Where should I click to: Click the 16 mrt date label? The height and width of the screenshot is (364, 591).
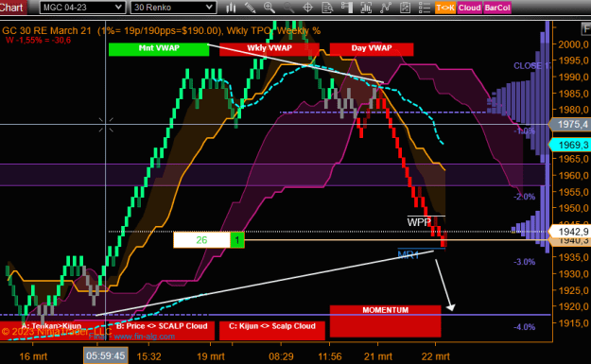click(33, 356)
